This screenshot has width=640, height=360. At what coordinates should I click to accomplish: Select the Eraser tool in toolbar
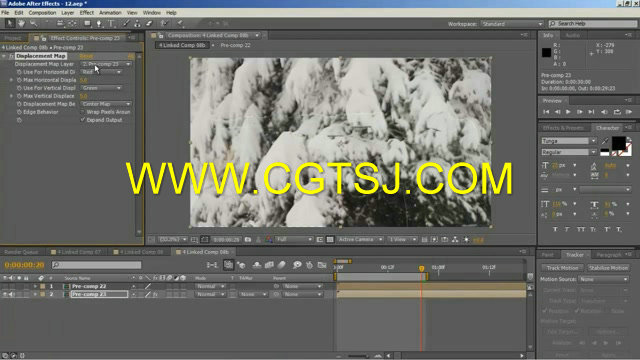point(149,24)
